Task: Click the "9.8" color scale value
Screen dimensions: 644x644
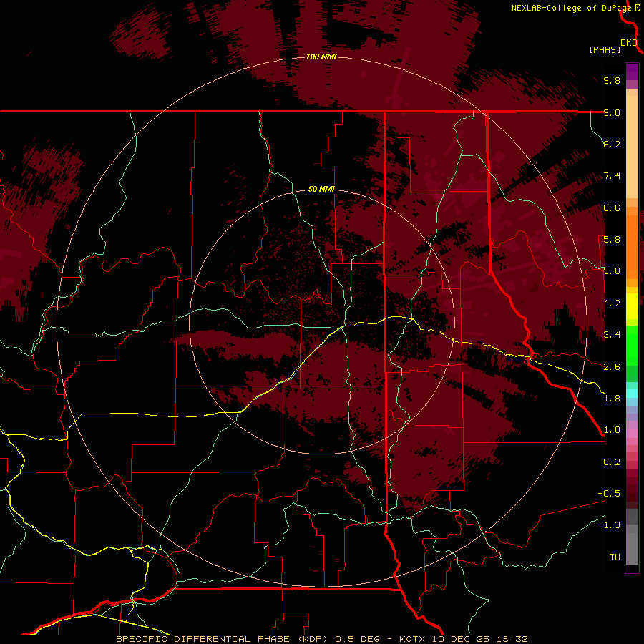Action: [612, 80]
